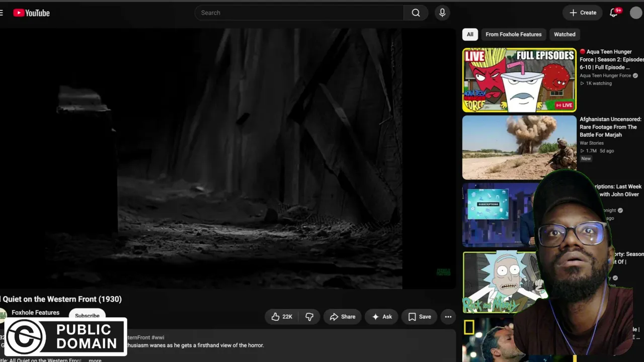This screenshot has height=362, width=644.
Task: Subscribe to Foxhole Features
Action: (x=87, y=315)
